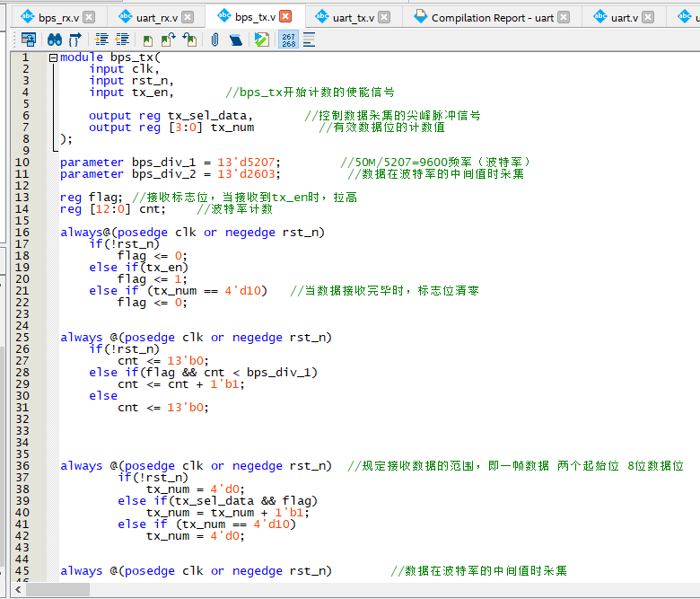Jump to the previous bookmark

189,40
